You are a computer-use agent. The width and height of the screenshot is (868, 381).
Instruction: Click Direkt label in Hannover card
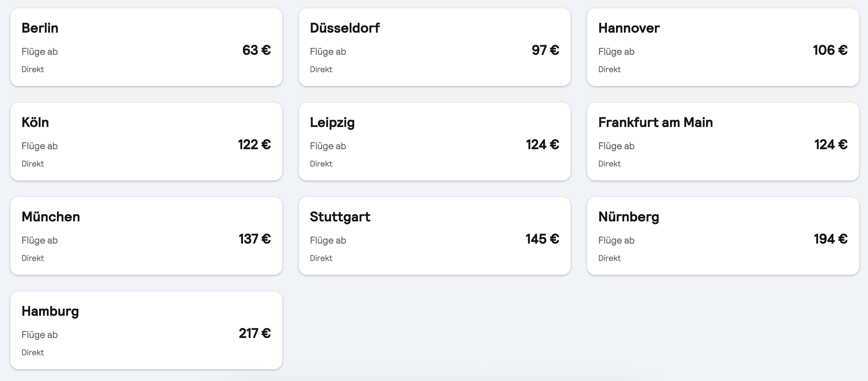coord(609,69)
